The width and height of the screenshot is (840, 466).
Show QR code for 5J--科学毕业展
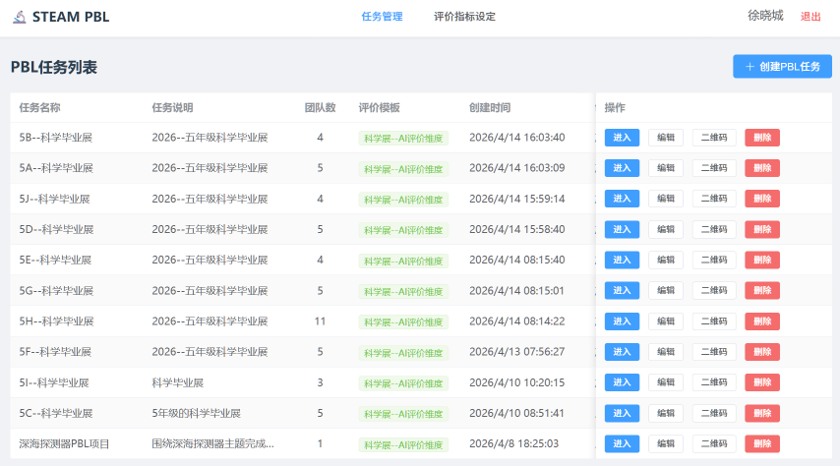point(714,199)
